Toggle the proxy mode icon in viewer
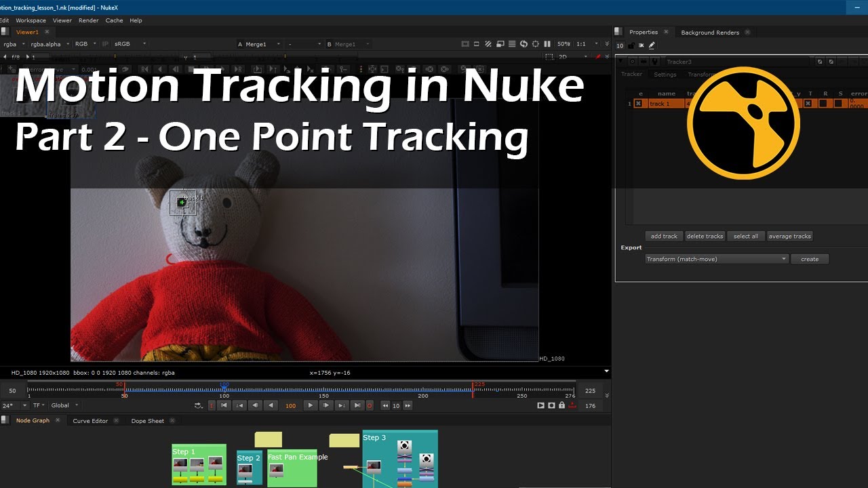The height and width of the screenshot is (488, 868). point(500,44)
